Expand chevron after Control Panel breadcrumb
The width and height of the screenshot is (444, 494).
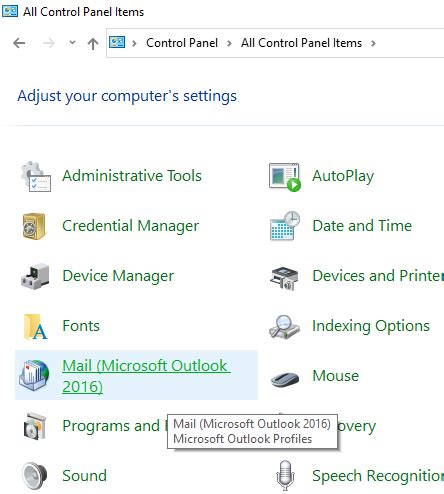[229, 43]
